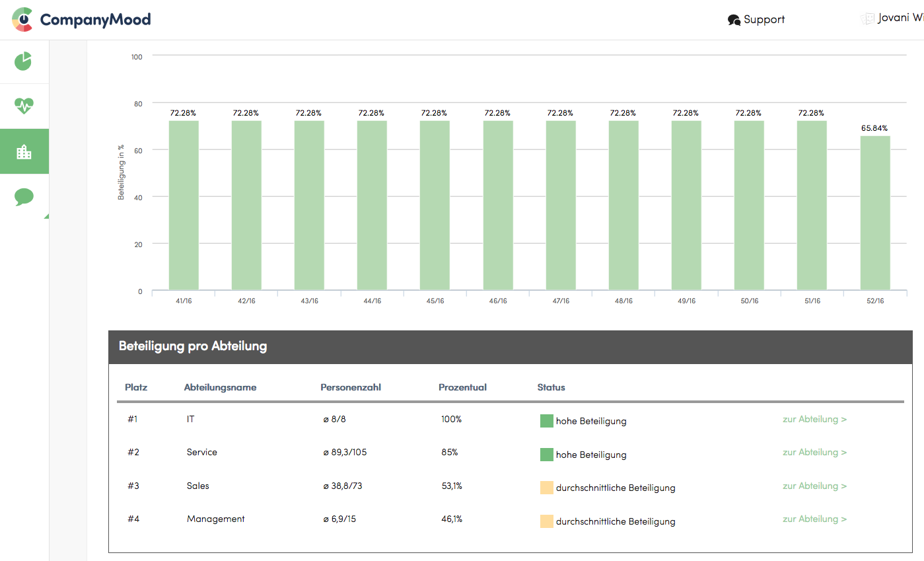Image resolution: width=924 pixels, height=561 pixels.
Task: Click the Sales department name
Action: coord(198,486)
